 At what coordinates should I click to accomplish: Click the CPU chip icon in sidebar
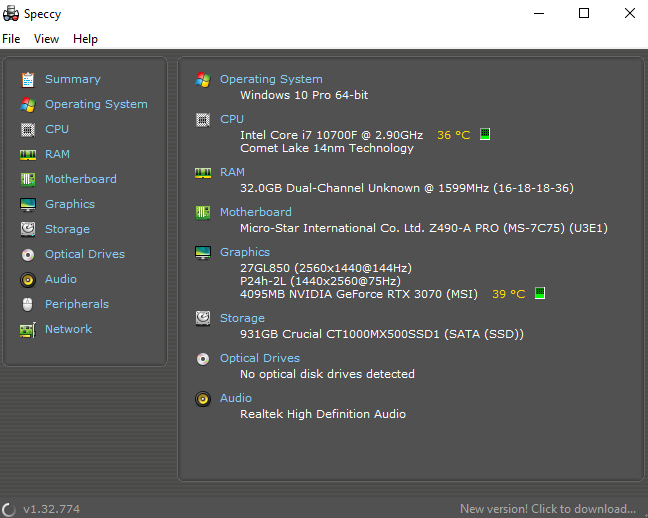(28, 130)
